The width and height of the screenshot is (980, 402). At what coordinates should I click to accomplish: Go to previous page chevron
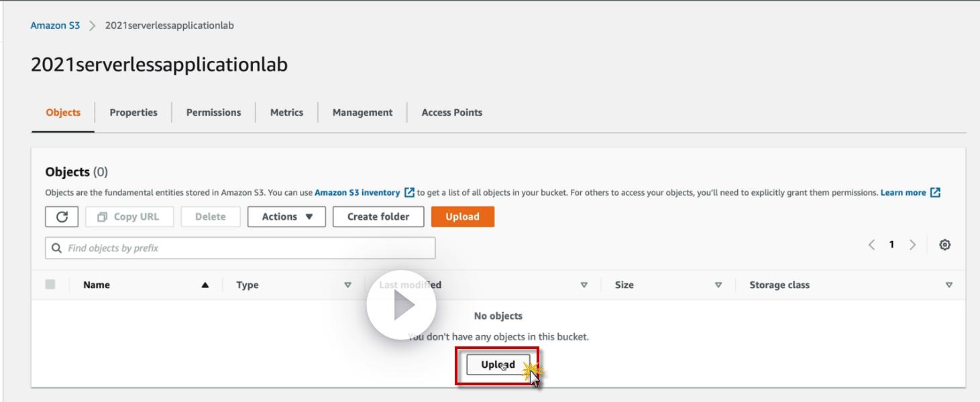pyautogui.click(x=871, y=245)
